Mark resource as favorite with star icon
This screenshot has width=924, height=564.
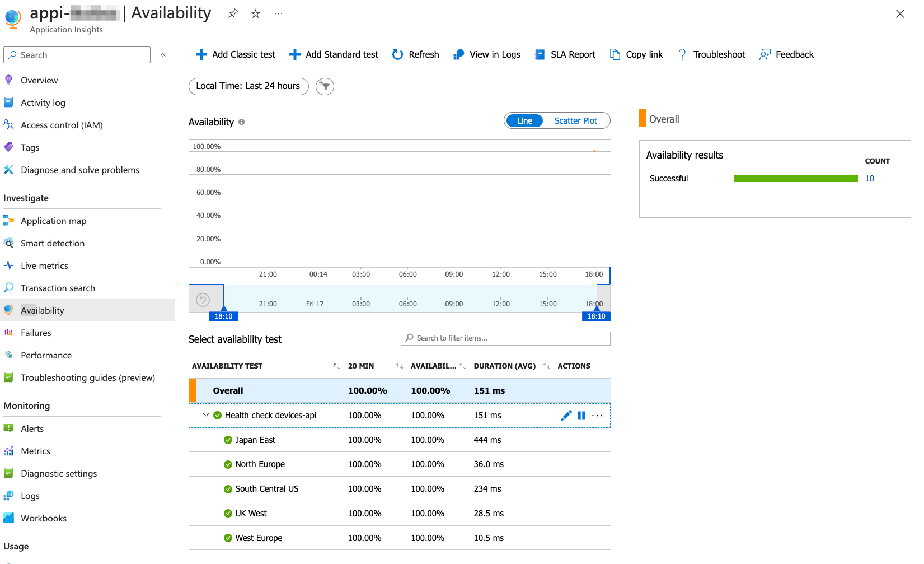pos(256,13)
